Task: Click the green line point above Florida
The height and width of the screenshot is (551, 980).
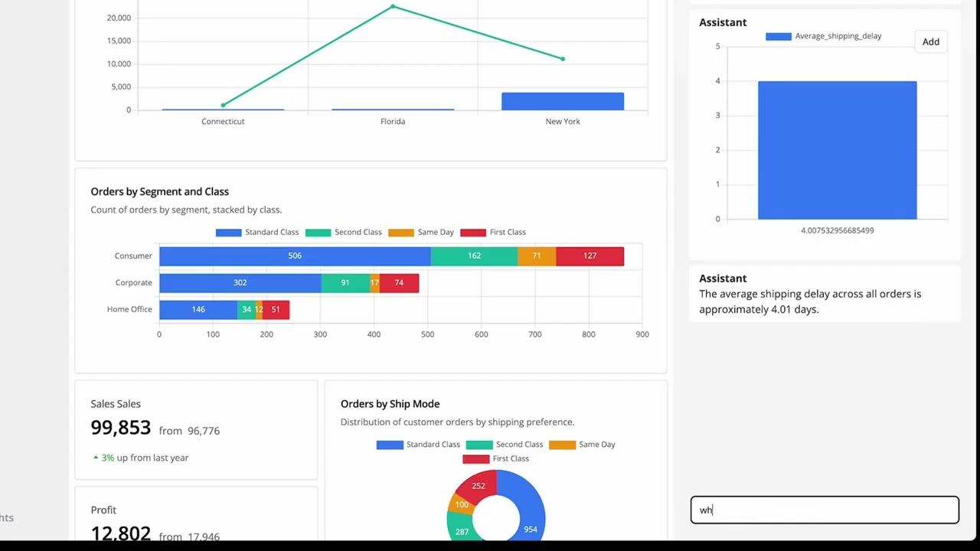Action: click(x=393, y=7)
